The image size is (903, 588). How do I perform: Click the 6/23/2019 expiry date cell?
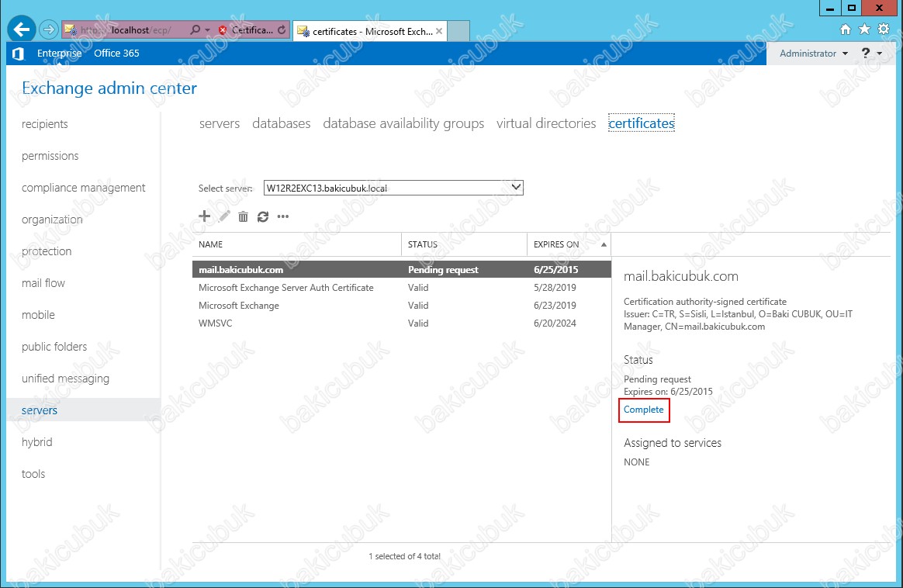point(555,305)
